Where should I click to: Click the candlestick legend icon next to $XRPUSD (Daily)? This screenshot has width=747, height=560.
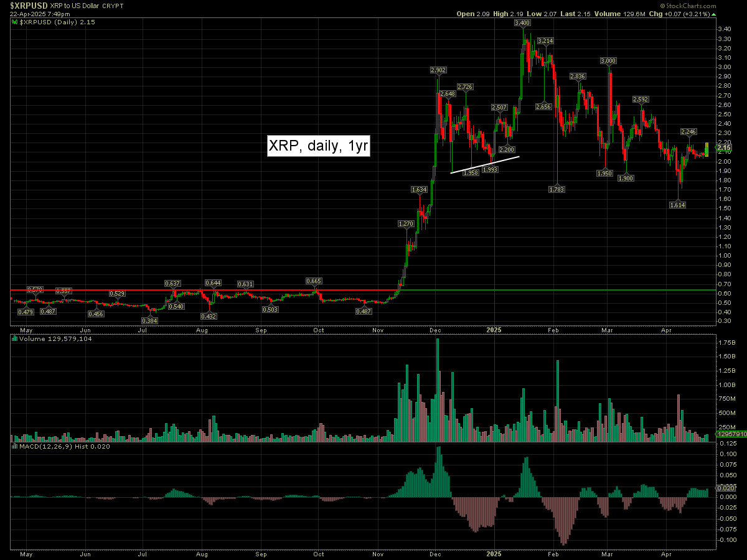pyautogui.click(x=15, y=22)
